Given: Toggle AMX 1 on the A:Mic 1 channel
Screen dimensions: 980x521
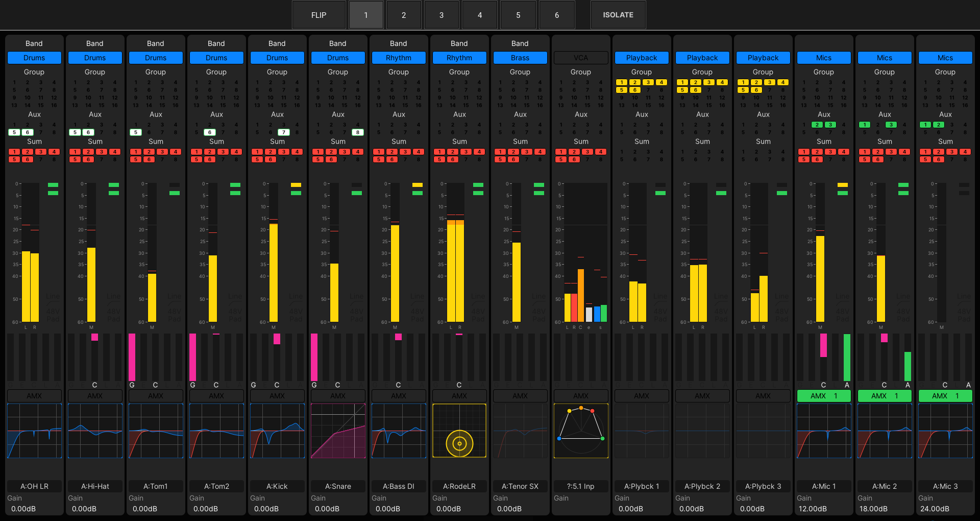Looking at the screenshot, I should tap(824, 396).
